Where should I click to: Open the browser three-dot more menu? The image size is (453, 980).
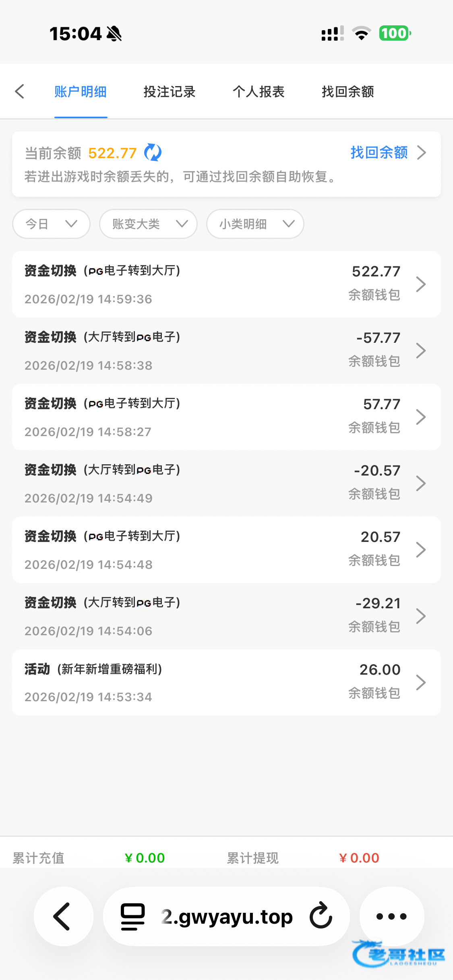tap(391, 916)
